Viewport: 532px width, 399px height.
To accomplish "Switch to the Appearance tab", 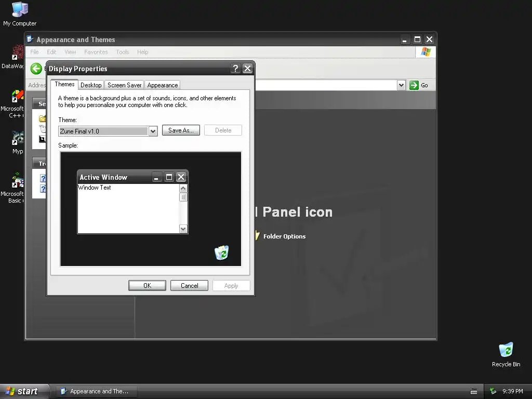I will [x=163, y=85].
